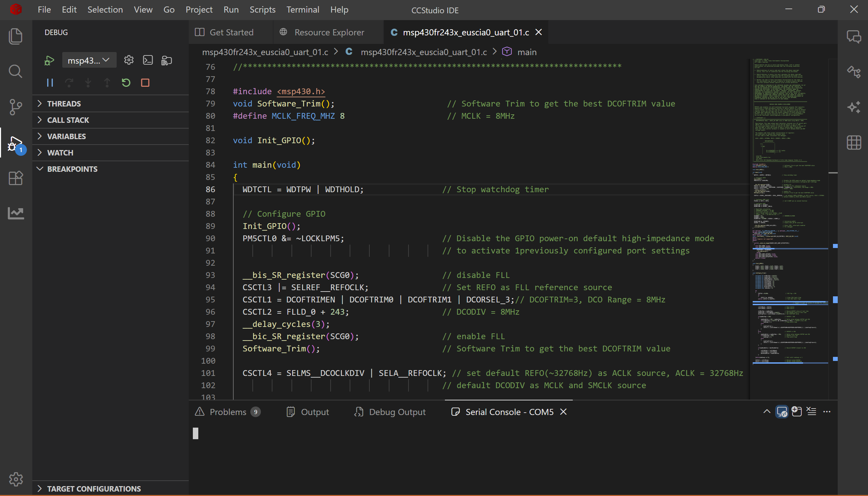Open the Scripts menu
Screen dimensions: 868x496
tap(262, 10)
